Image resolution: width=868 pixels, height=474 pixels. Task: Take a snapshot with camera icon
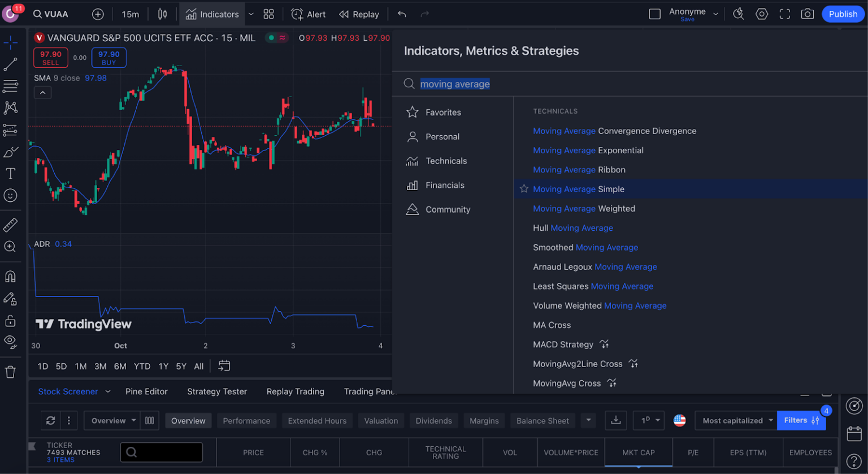(808, 14)
